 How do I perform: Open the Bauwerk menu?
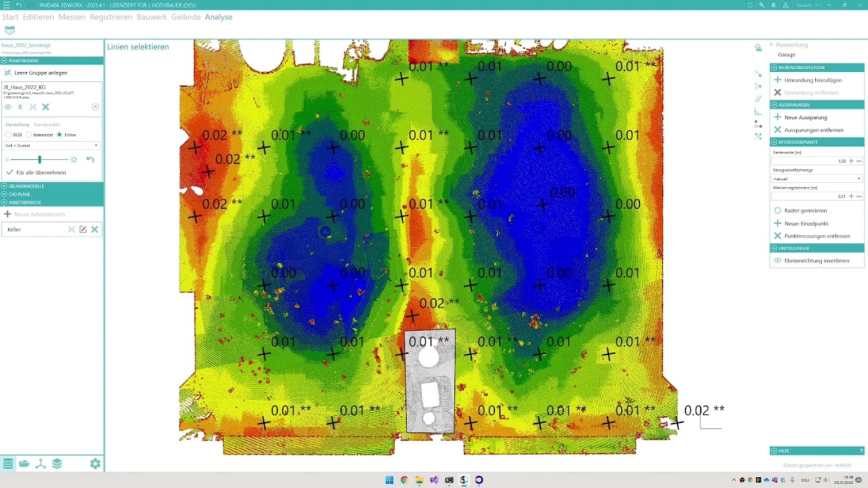click(x=151, y=17)
